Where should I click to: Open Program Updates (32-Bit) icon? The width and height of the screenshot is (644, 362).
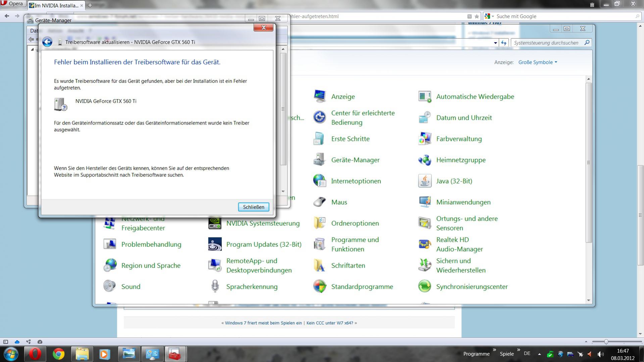click(215, 245)
